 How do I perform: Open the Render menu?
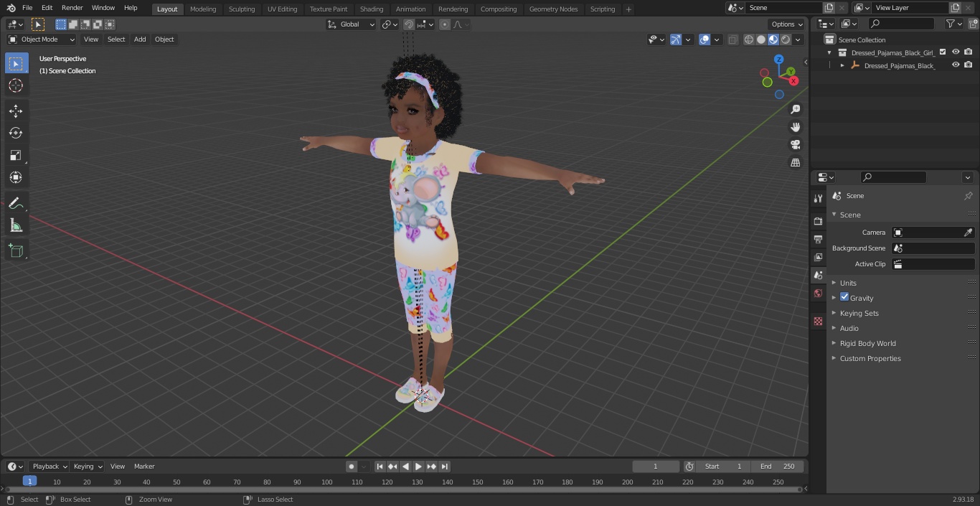pyautogui.click(x=72, y=8)
